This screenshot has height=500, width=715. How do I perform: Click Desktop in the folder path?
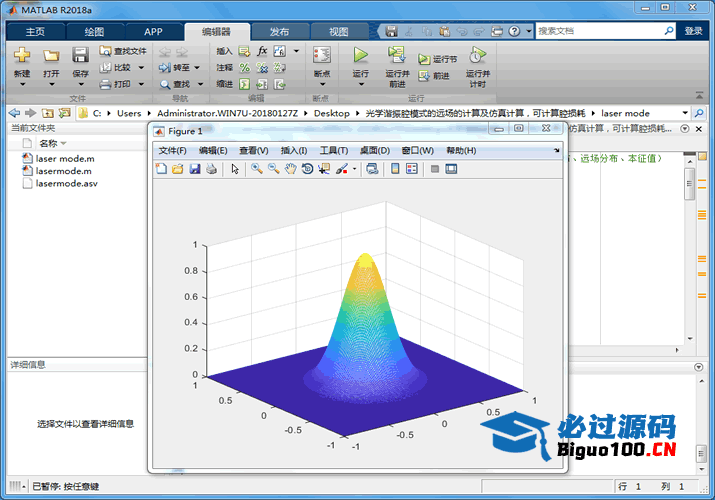pyautogui.click(x=332, y=113)
